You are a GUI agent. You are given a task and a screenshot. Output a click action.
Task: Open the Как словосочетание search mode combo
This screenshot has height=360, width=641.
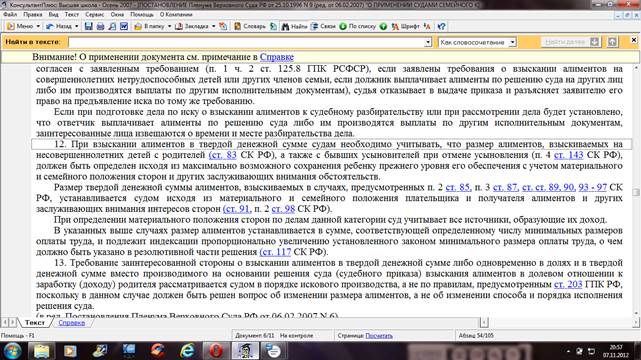pyautogui.click(x=477, y=42)
